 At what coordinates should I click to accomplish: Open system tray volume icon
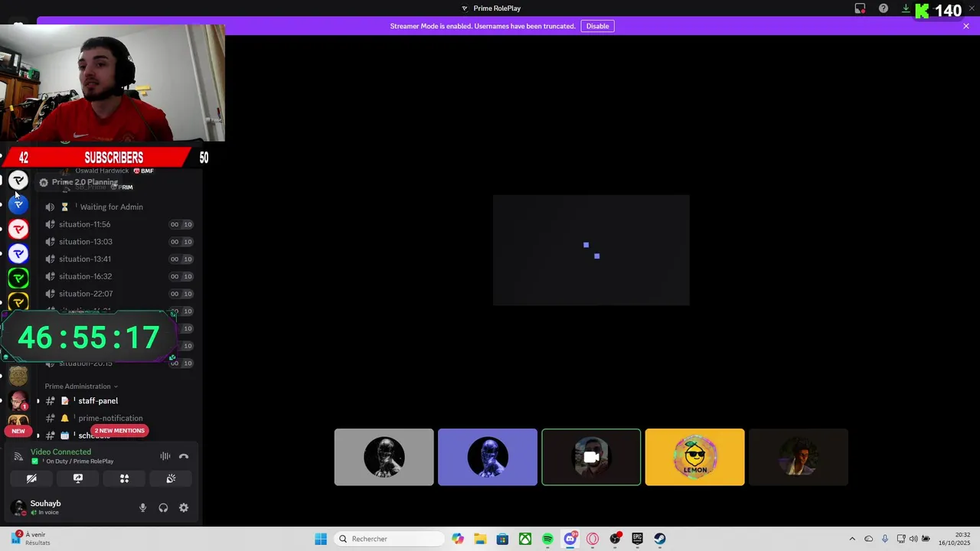point(913,539)
